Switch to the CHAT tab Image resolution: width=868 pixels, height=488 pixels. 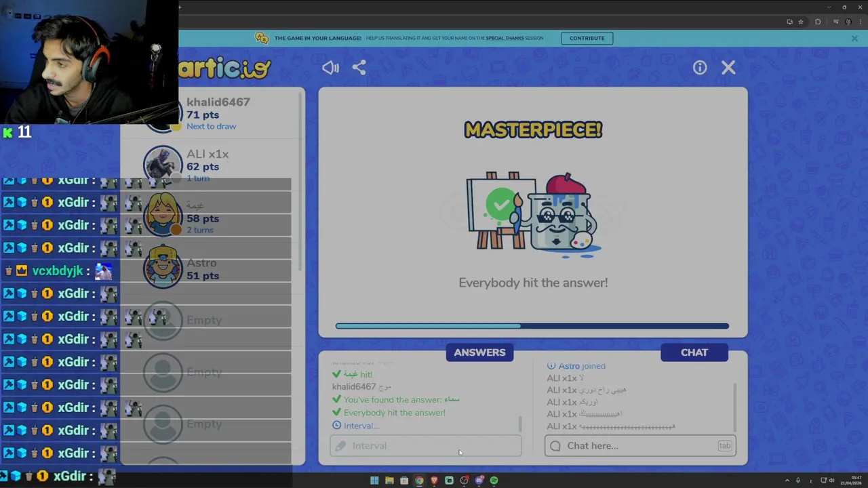coord(694,352)
